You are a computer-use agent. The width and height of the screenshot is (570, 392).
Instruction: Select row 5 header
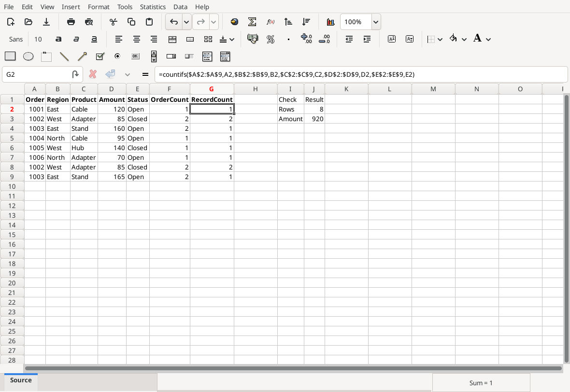click(x=12, y=138)
